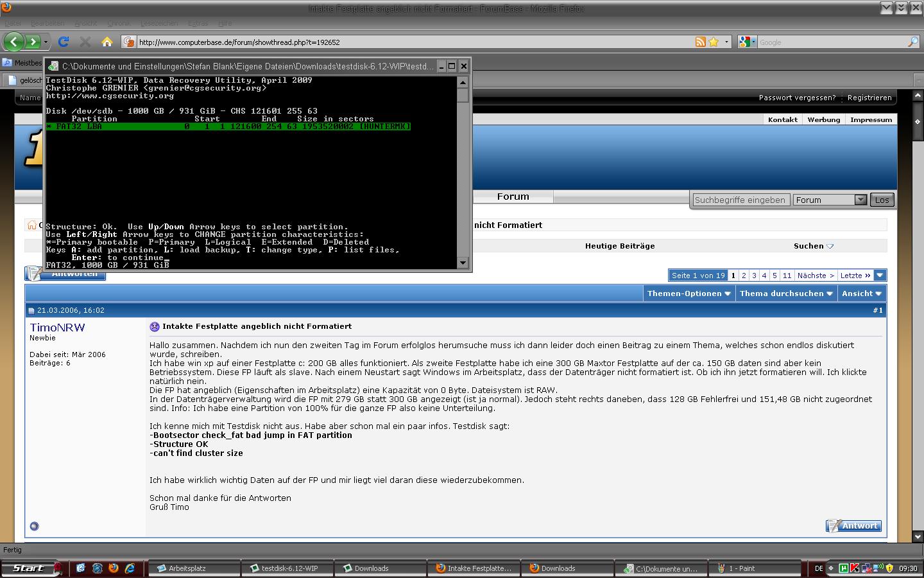This screenshot has height=578, width=924.
Task: Open the back/forward history dropdown arrow
Action: 46,42
